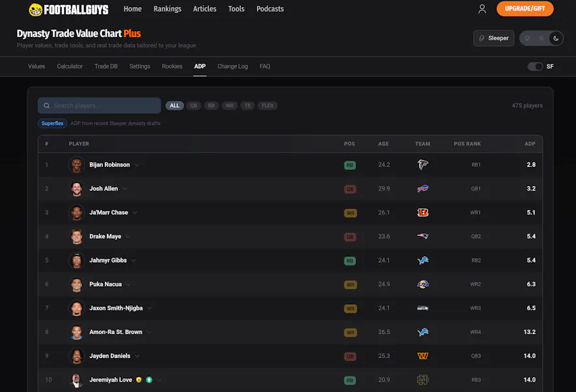Filter players by the QB position pill

193,105
